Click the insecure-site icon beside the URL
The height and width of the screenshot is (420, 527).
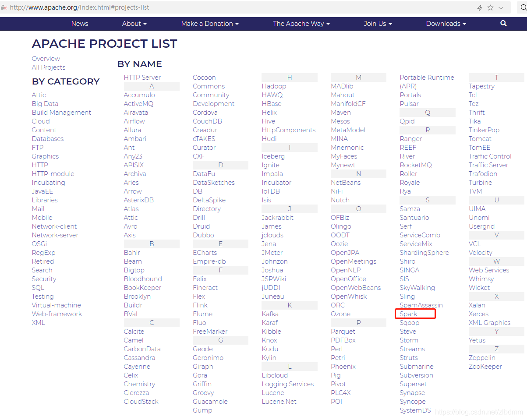tap(4, 7)
